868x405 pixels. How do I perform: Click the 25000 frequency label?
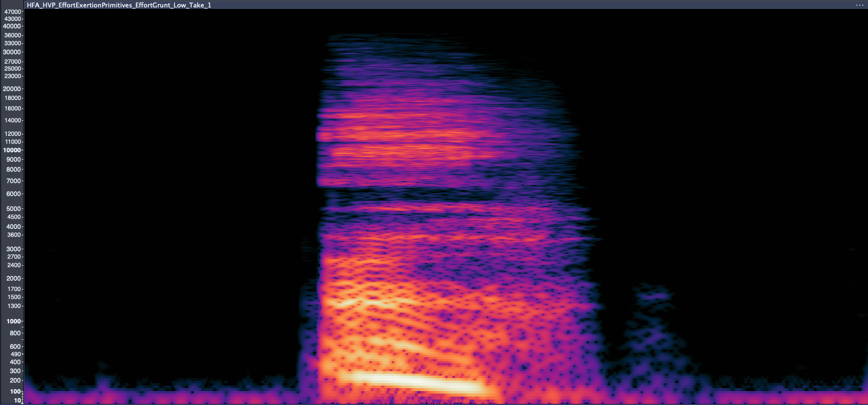[x=12, y=69]
